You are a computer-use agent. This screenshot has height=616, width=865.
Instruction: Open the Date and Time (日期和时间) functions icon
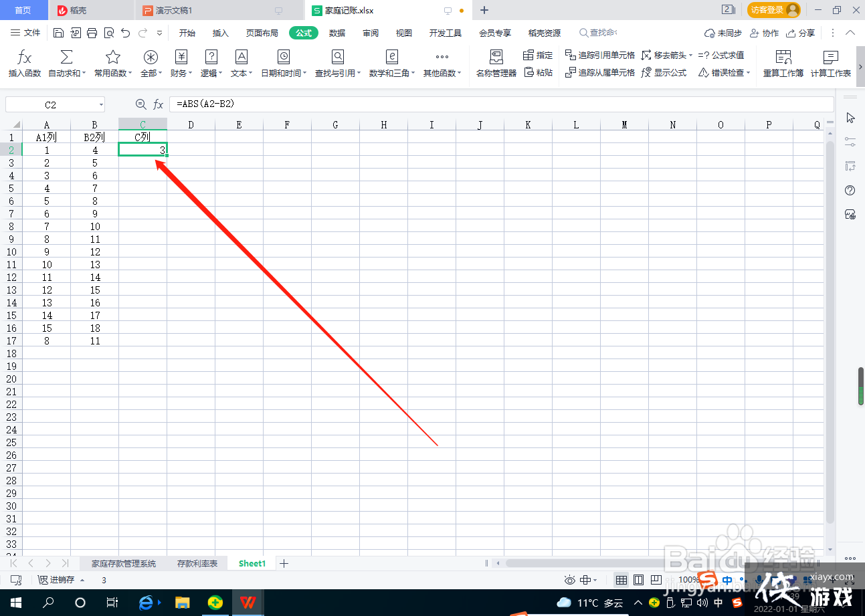[284, 57]
